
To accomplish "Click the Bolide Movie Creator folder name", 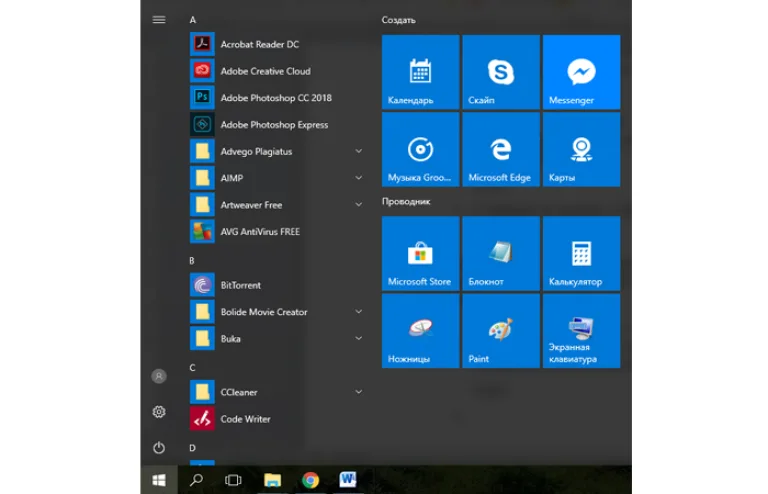I will pyautogui.click(x=264, y=312).
